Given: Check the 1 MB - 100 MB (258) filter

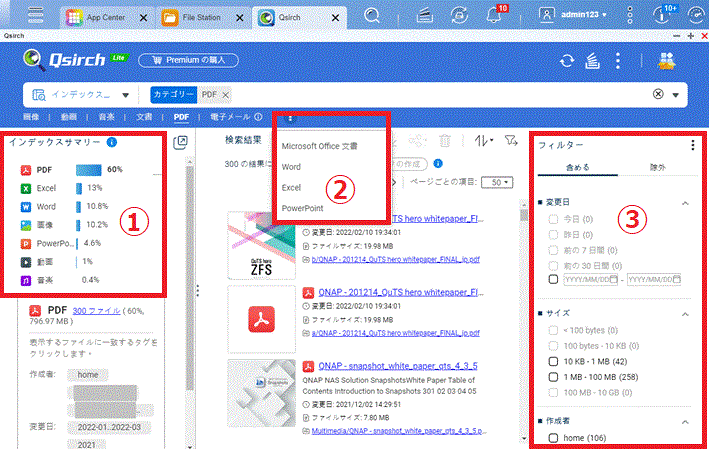Looking at the screenshot, I should [x=553, y=377].
